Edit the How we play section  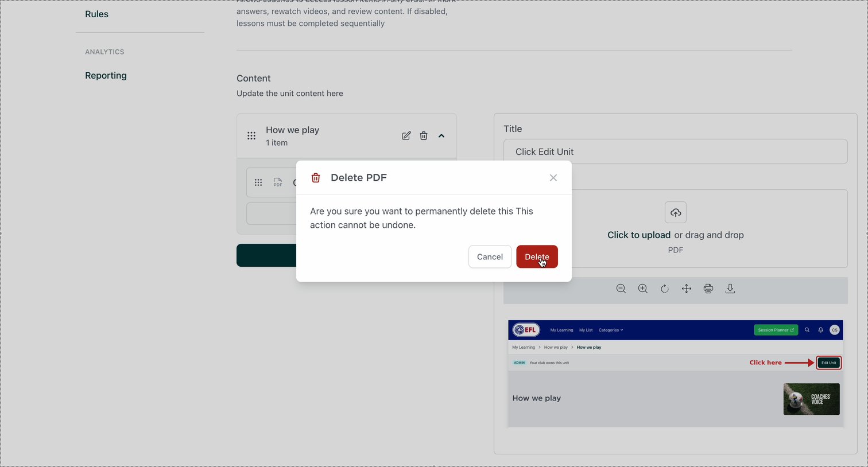click(x=406, y=136)
